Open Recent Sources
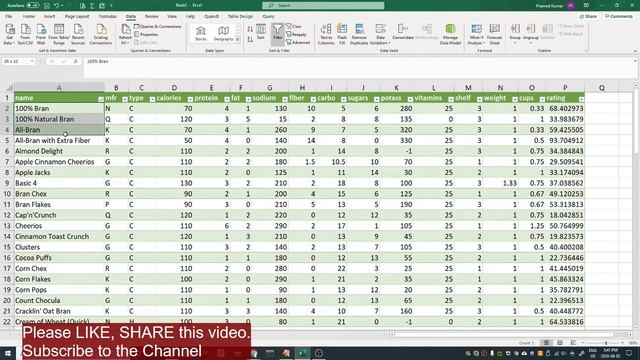 pyautogui.click(x=78, y=34)
